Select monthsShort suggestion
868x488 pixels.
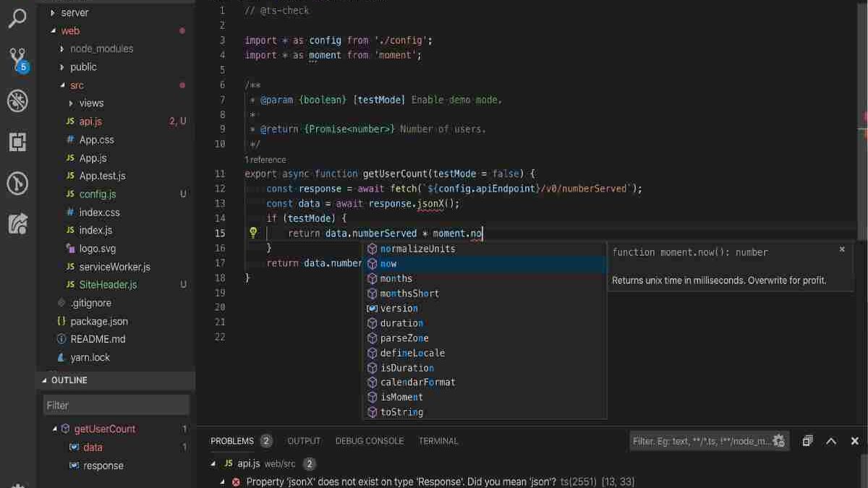pos(484,294)
